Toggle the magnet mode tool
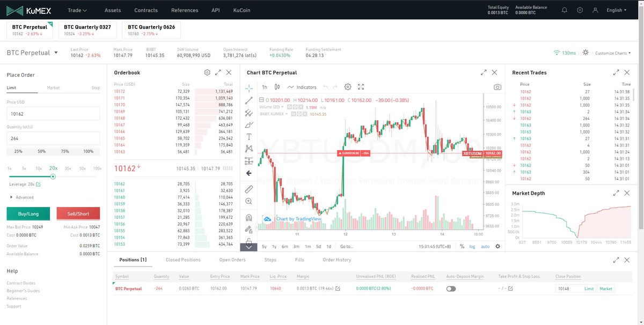 coord(248,218)
